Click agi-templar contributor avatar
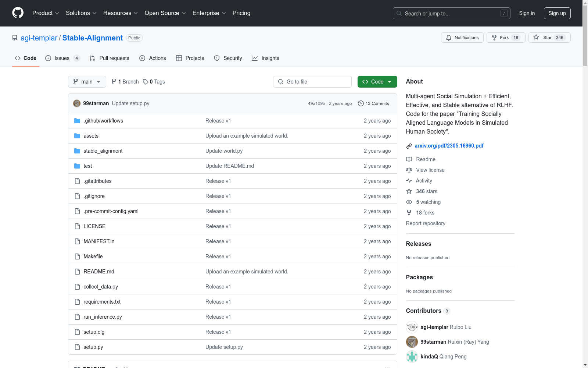The image size is (588, 368). coord(412,327)
